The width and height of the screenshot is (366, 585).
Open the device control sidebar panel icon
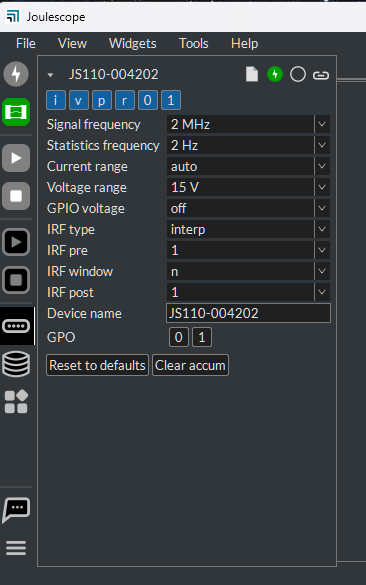tap(16, 326)
